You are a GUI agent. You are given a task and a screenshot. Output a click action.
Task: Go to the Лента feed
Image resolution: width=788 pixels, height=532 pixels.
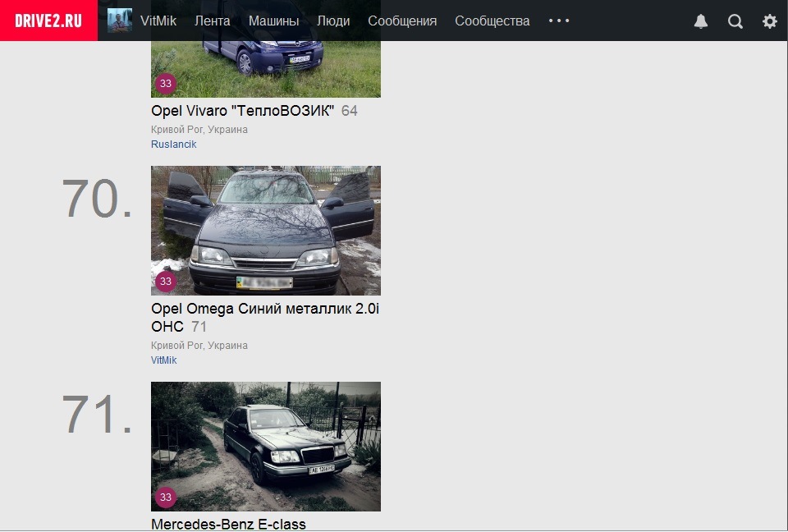point(213,21)
